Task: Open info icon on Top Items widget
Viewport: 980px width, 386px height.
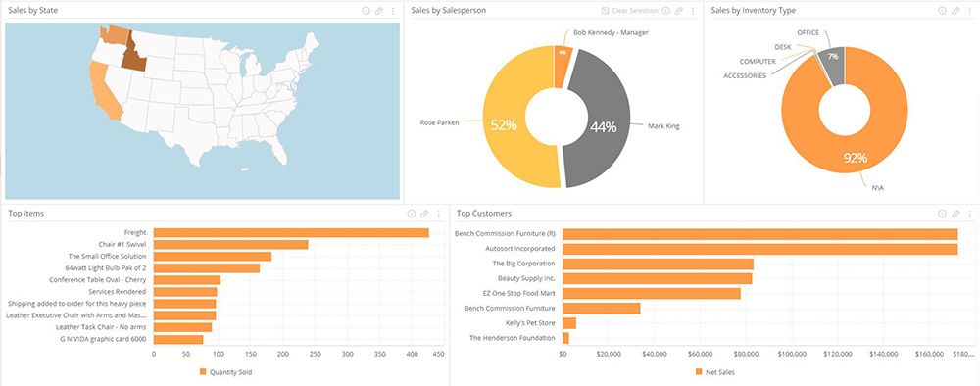Action: [411, 214]
